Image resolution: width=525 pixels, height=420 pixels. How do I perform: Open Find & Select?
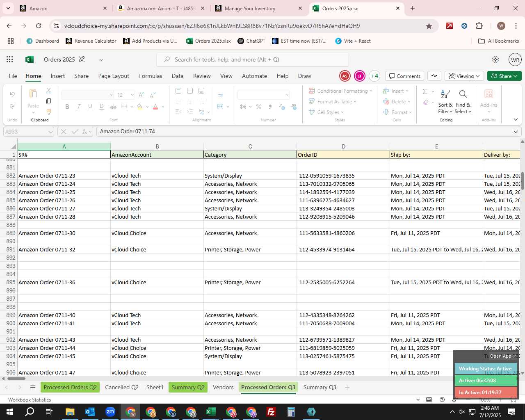[463, 102]
